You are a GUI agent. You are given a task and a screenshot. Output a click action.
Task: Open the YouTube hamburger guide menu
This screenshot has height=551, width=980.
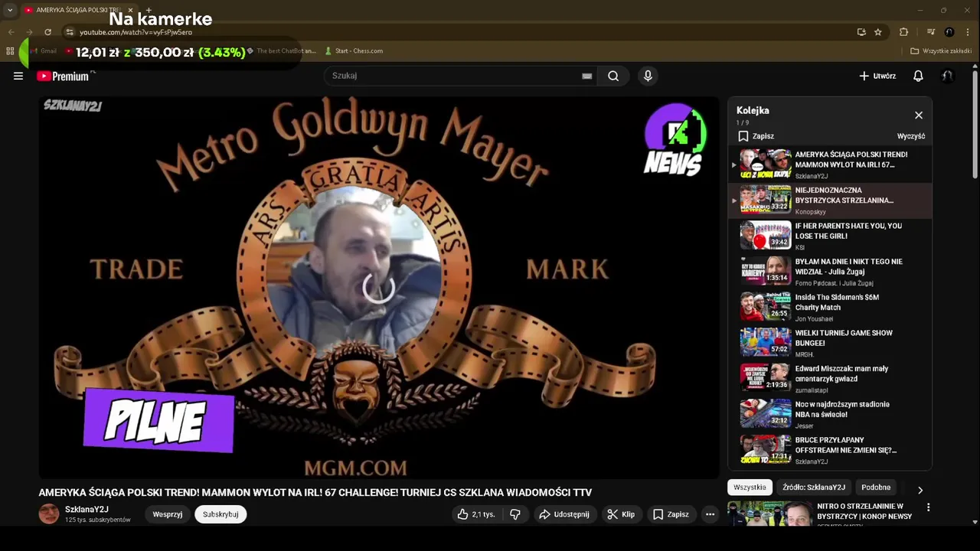(18, 76)
